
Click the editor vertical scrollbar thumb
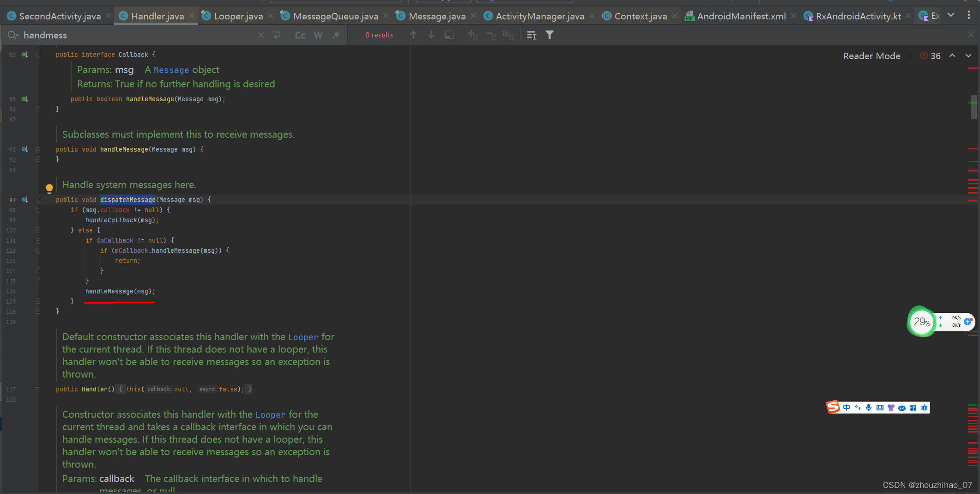pos(974,107)
